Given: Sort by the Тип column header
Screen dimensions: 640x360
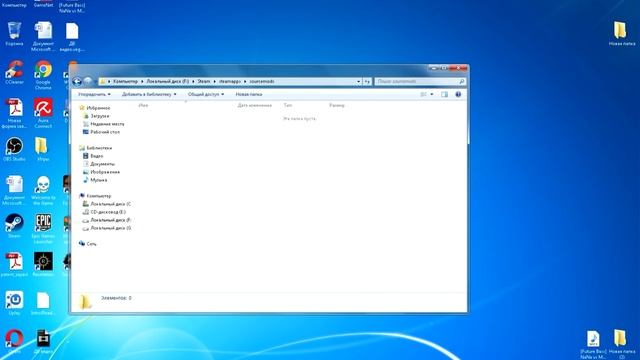Looking at the screenshot, I should coord(288,105).
